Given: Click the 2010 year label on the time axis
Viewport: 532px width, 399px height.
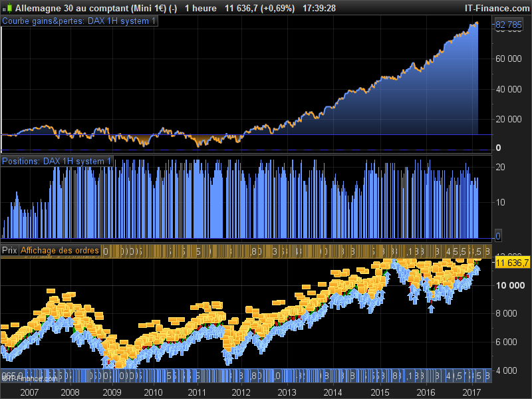Looking at the screenshot, I should coord(154,392).
